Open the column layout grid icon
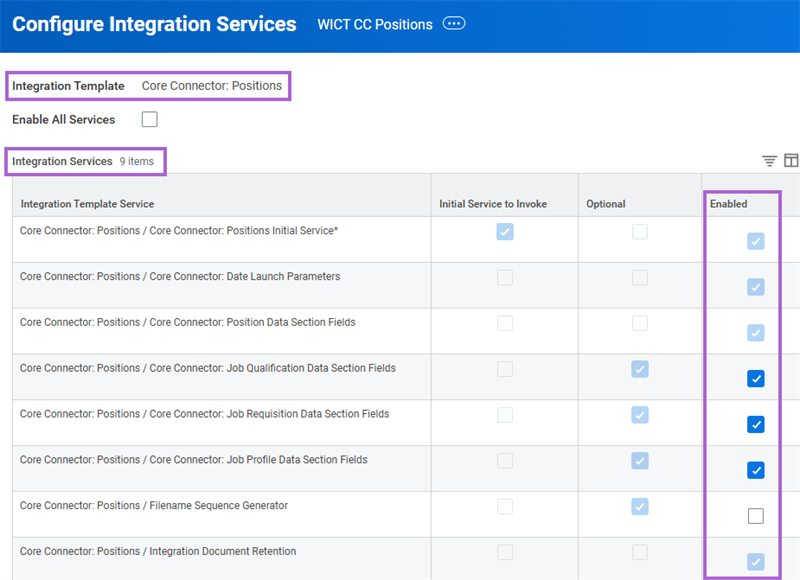Screen dimensions: 800x580 pos(791,160)
